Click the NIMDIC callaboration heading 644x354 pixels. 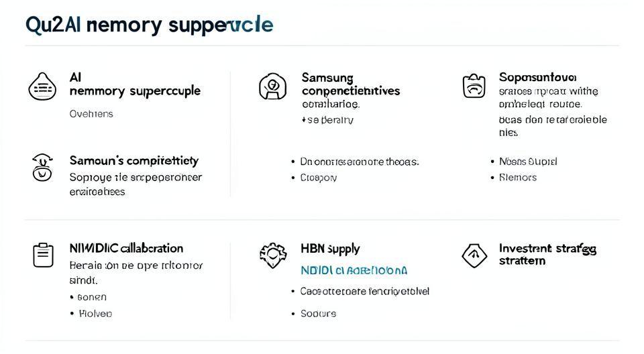(126, 248)
